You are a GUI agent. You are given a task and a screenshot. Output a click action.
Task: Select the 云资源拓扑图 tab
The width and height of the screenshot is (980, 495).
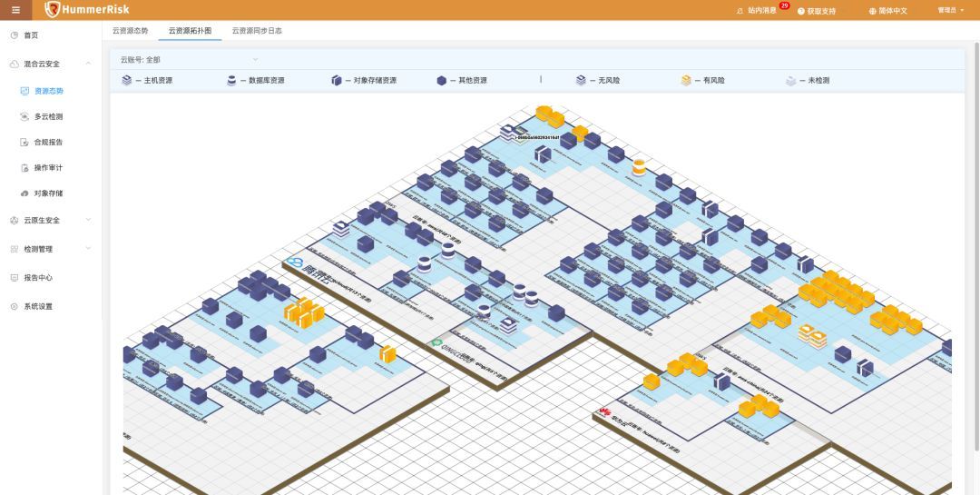point(190,30)
